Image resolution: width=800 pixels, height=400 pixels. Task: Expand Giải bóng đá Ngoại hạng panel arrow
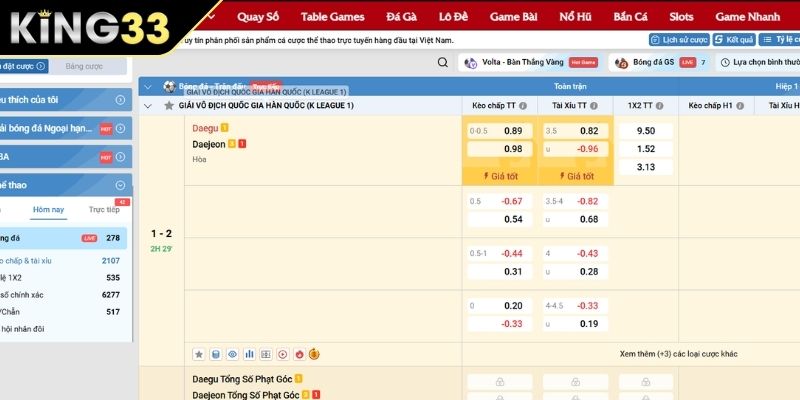tap(120, 129)
